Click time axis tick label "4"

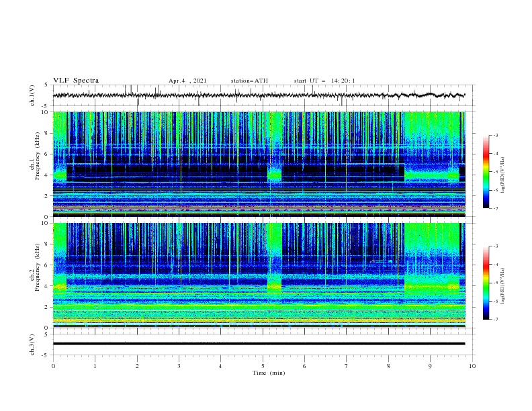tap(220, 366)
